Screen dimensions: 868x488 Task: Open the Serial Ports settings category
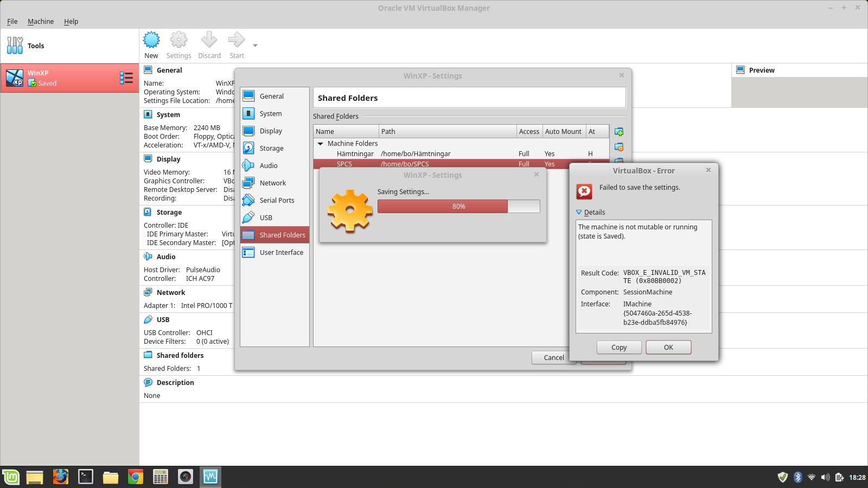pos(275,200)
